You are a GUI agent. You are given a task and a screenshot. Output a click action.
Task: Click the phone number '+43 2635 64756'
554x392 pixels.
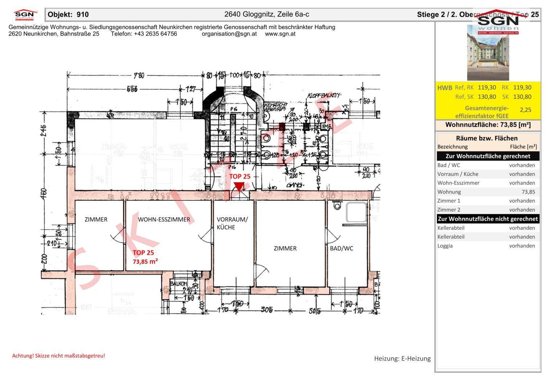[155, 34]
